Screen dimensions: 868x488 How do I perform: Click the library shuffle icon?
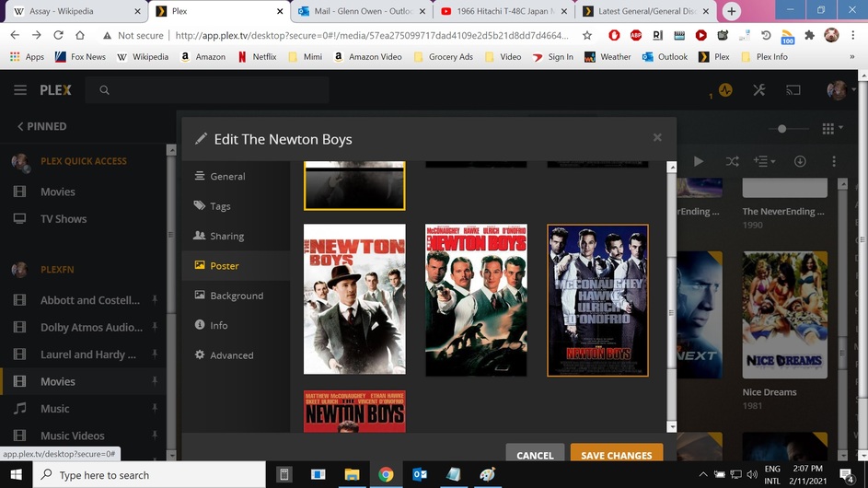[x=732, y=161]
